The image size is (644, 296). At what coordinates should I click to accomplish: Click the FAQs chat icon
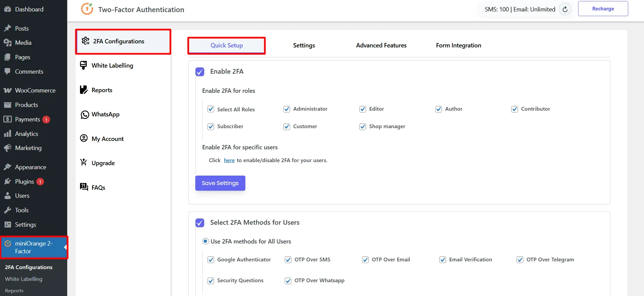pyautogui.click(x=84, y=187)
